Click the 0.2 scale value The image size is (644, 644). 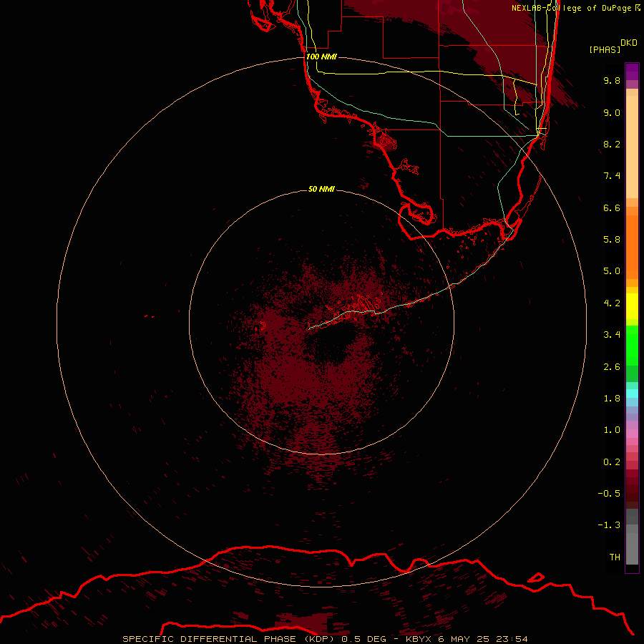612,462
